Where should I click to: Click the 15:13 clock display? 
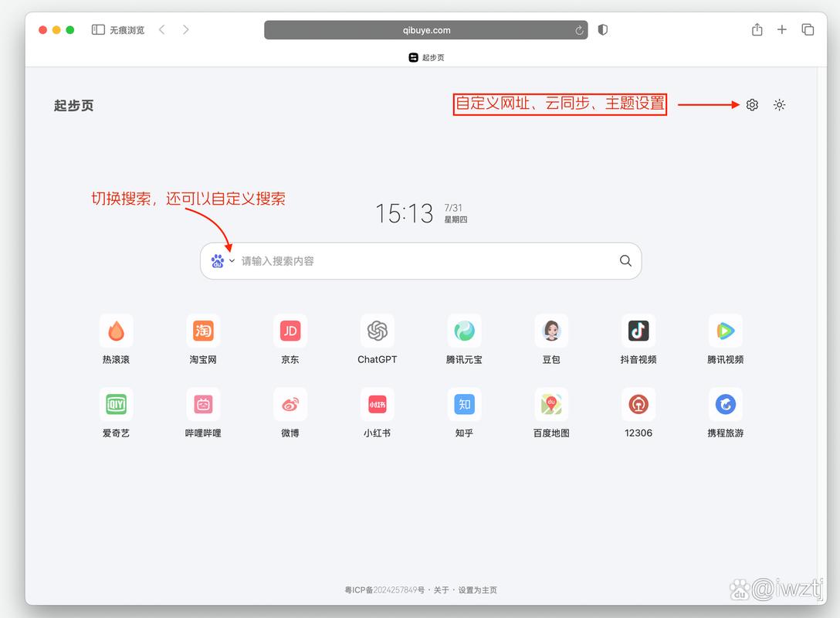coord(404,213)
